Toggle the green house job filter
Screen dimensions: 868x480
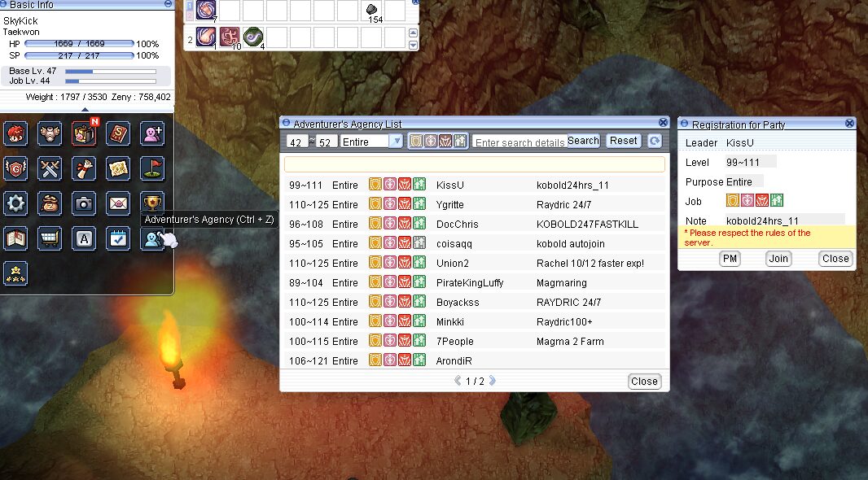tap(461, 142)
